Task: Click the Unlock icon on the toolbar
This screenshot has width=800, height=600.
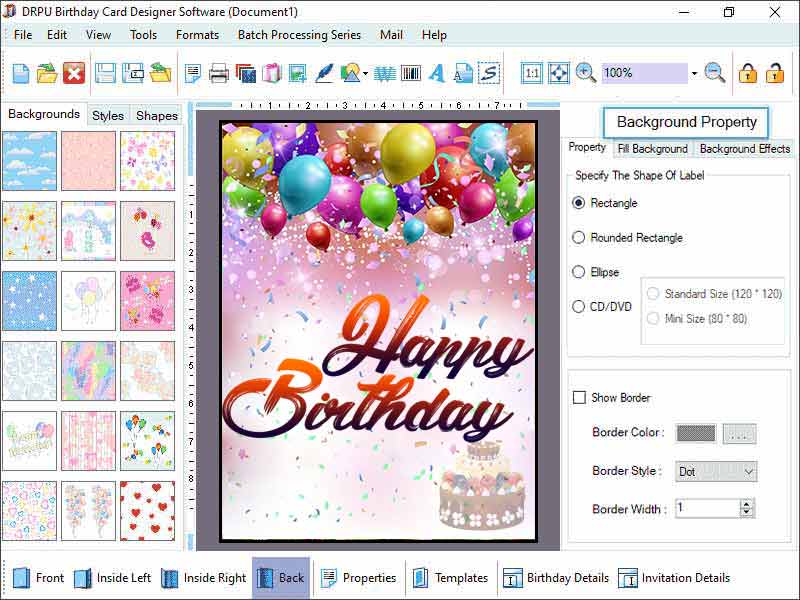Action: (x=772, y=72)
